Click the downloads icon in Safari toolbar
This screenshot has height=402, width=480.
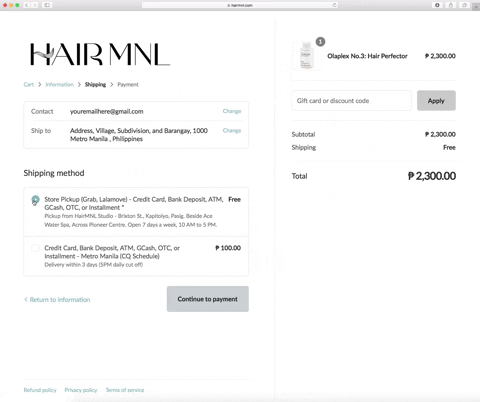click(437, 5)
